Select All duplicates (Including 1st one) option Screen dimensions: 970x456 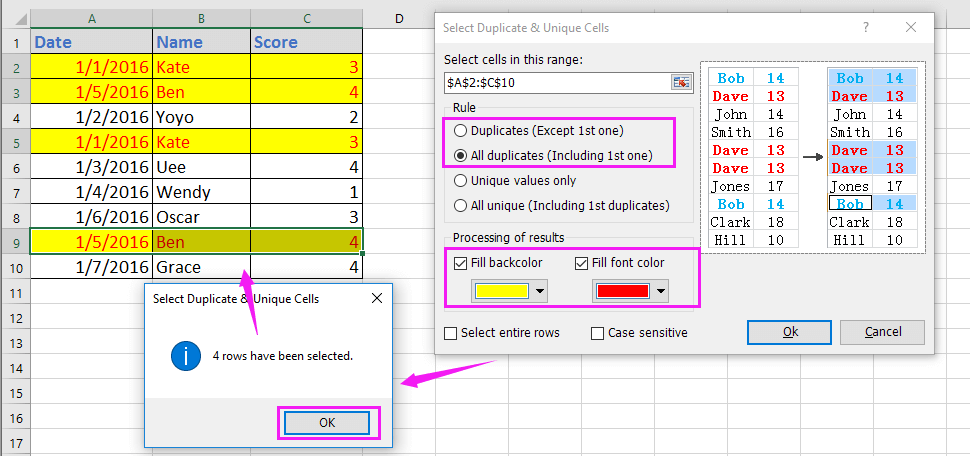pyautogui.click(x=553, y=156)
